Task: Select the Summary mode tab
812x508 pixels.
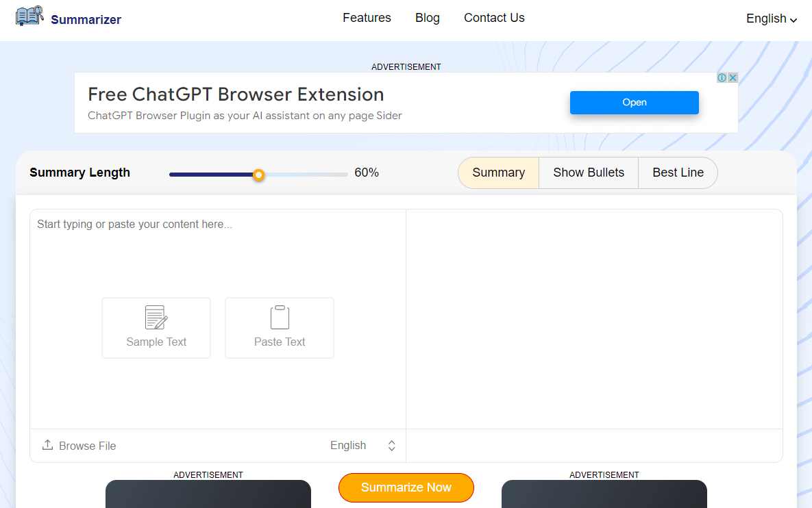Action: click(x=499, y=173)
